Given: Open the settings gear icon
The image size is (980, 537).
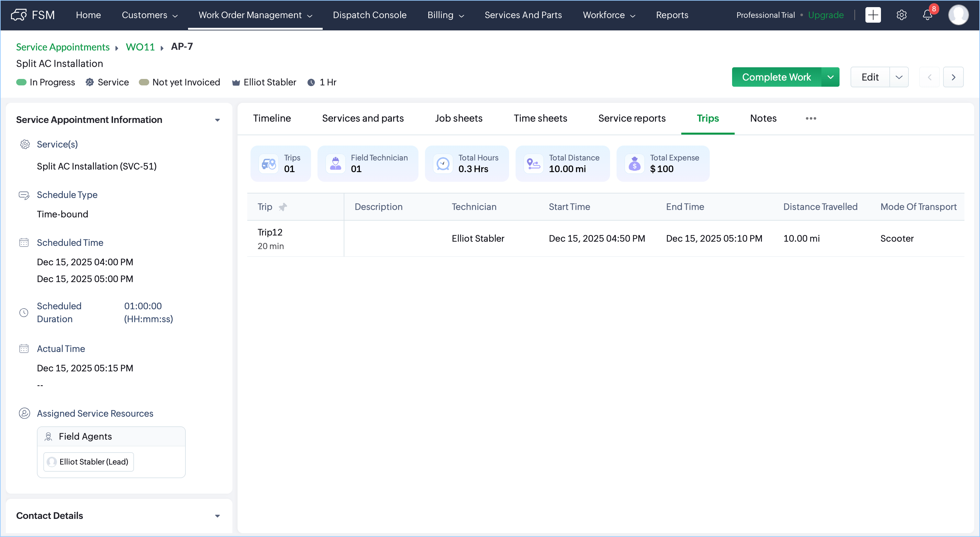Looking at the screenshot, I should (x=901, y=15).
